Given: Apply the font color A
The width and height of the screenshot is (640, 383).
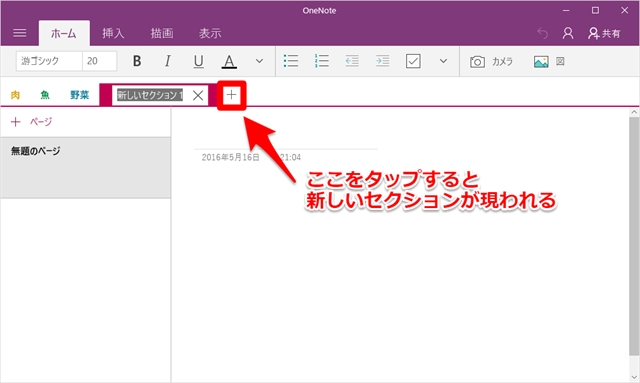Looking at the screenshot, I should (x=229, y=62).
